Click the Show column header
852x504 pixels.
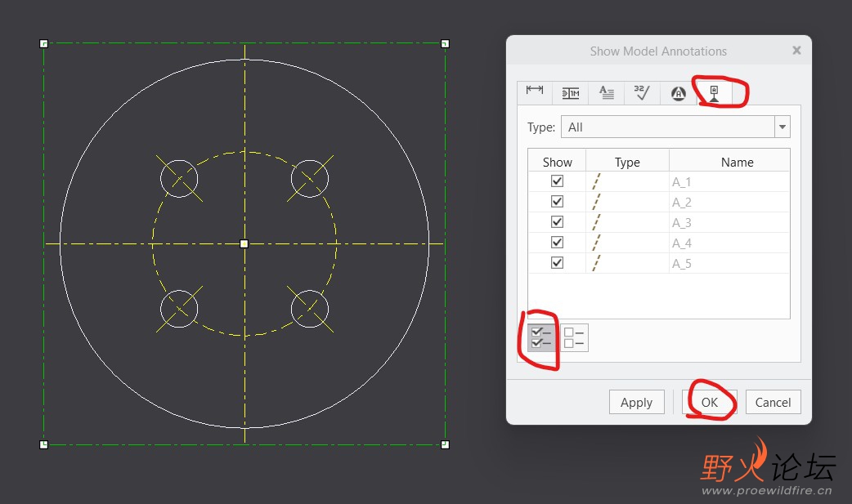(x=557, y=162)
